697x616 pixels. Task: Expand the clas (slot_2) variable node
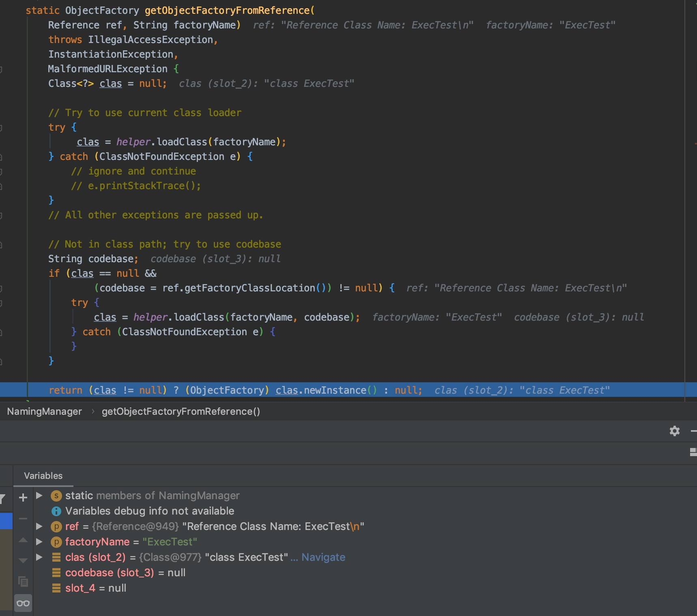(39, 557)
